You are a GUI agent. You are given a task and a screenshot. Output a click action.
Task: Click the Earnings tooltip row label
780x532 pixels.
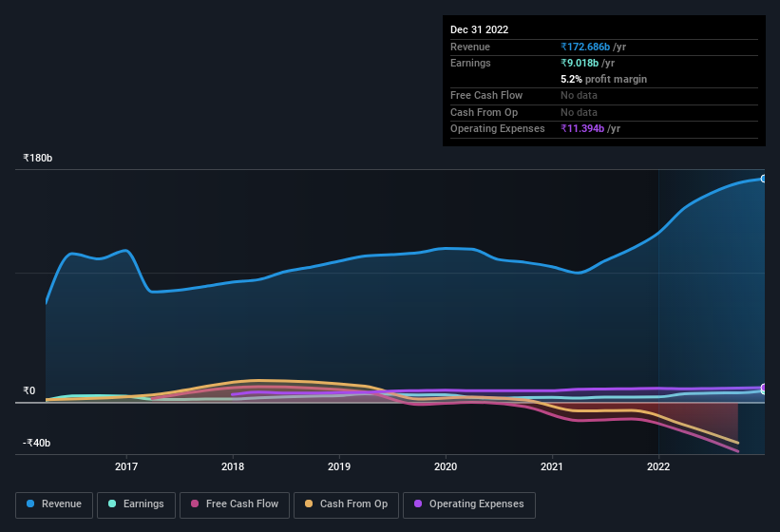pyautogui.click(x=470, y=63)
